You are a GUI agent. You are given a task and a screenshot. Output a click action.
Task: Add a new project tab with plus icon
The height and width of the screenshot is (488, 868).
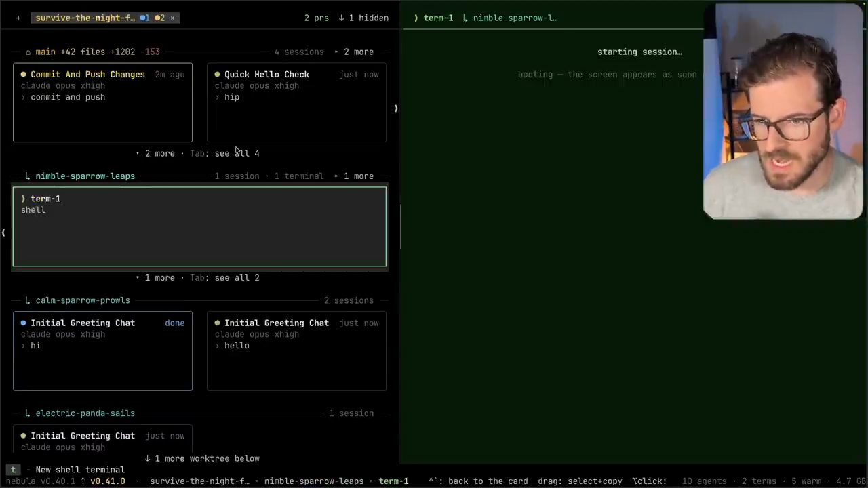pyautogui.click(x=18, y=18)
